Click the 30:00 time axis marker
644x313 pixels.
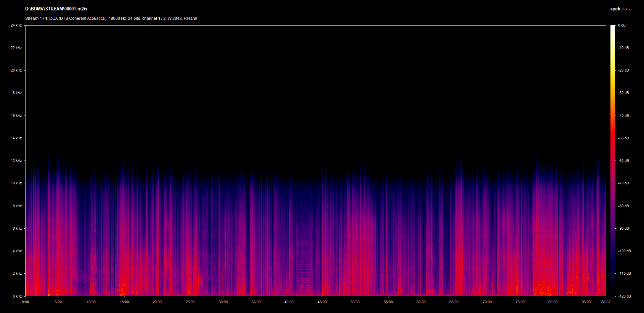[223, 302]
